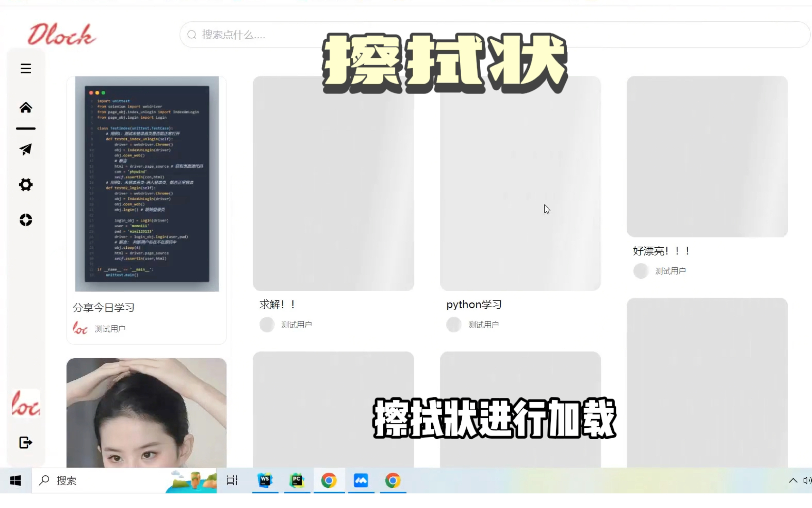Open settings via sidebar gear icon
The height and width of the screenshot is (508, 812).
(x=25, y=184)
